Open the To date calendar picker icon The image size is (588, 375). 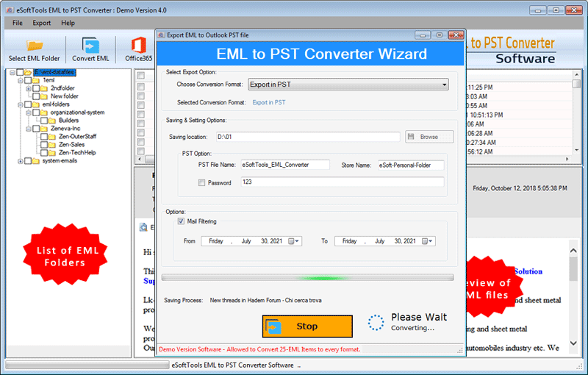pyautogui.click(x=426, y=241)
